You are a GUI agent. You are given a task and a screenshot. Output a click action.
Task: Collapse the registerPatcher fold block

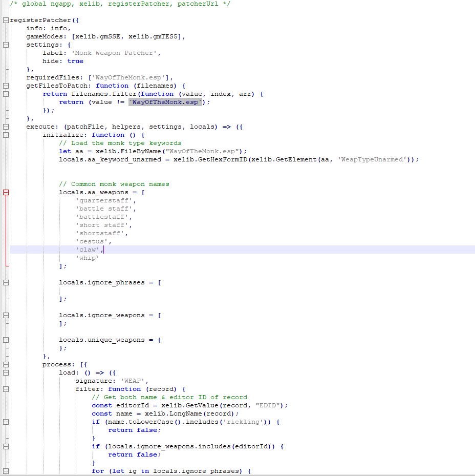[6, 20]
